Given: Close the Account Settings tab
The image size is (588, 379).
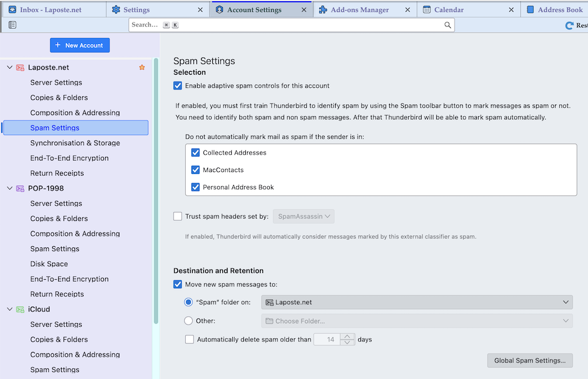Looking at the screenshot, I should [x=304, y=10].
